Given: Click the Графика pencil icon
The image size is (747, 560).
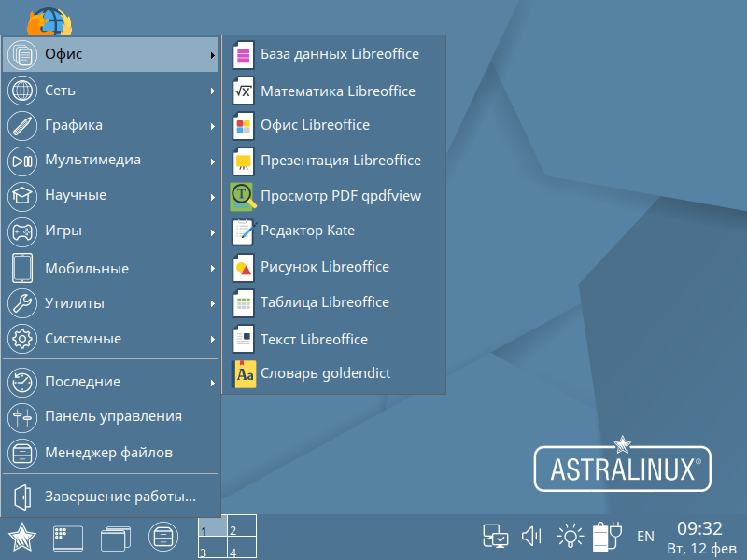Looking at the screenshot, I should 21,126.
